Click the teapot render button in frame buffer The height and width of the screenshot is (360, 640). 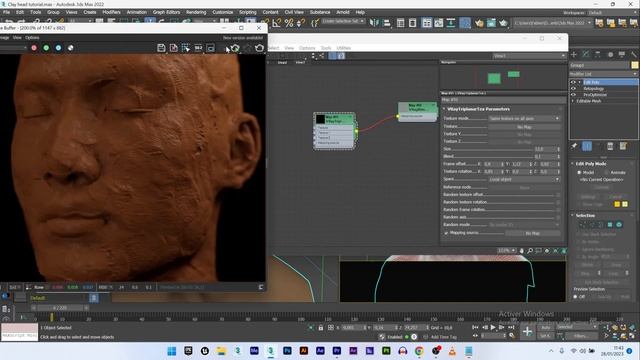tap(259, 48)
